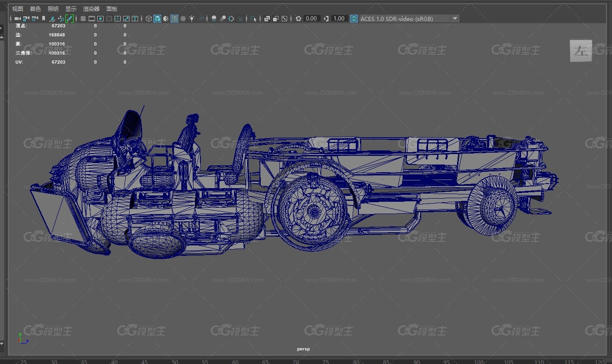Click the Isolate Select icon
The width and height of the screenshot is (612, 364).
[253, 19]
